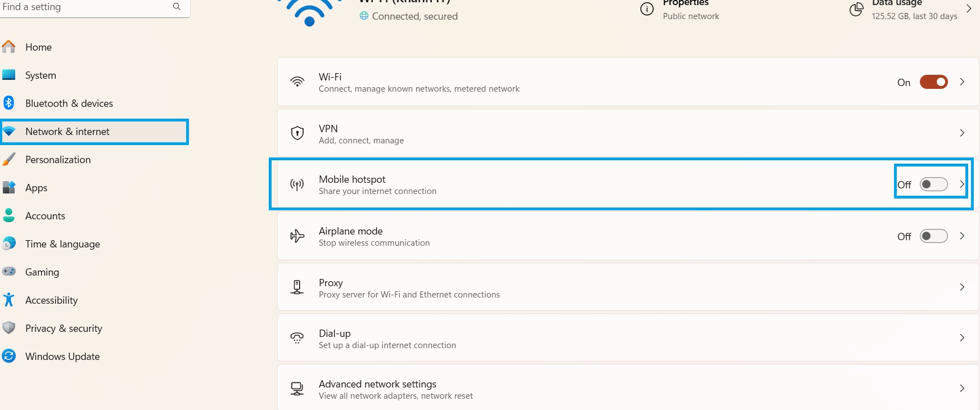
Task: Click the Proxy server icon
Action: [x=297, y=287]
